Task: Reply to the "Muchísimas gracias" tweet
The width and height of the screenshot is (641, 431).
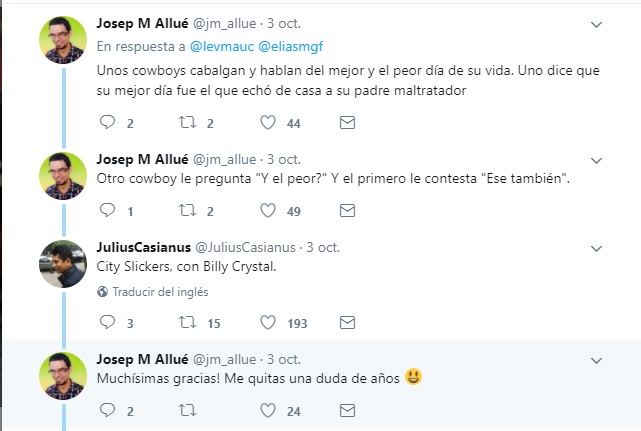Action: click(109, 410)
